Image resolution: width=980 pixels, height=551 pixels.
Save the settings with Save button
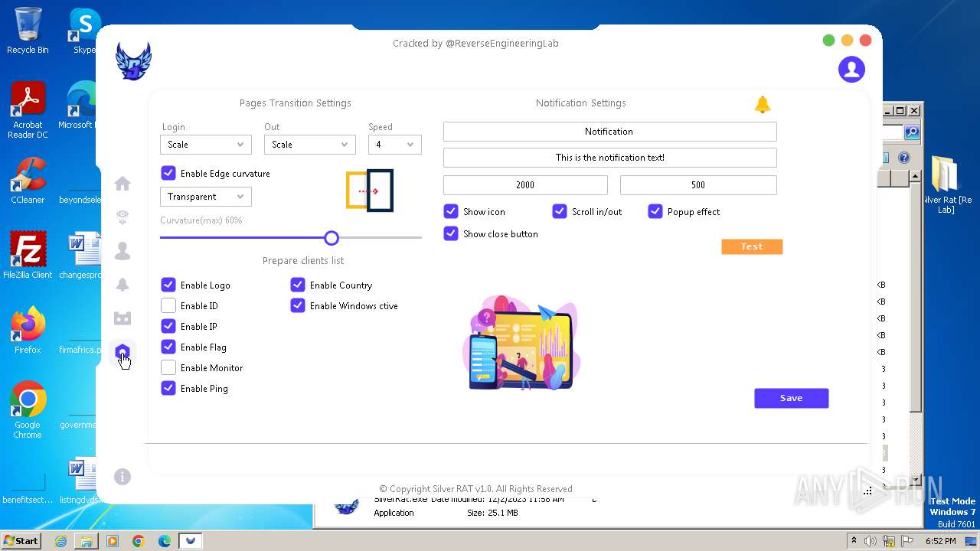(x=791, y=398)
